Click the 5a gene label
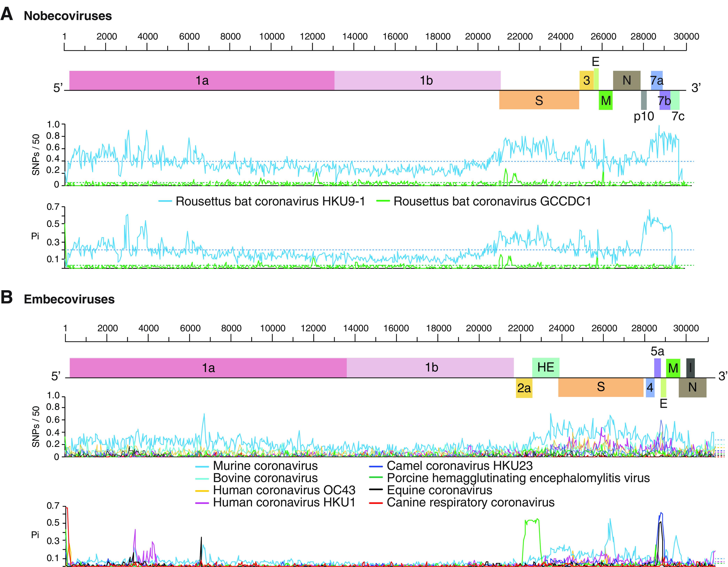728x567 pixels. [x=657, y=351]
